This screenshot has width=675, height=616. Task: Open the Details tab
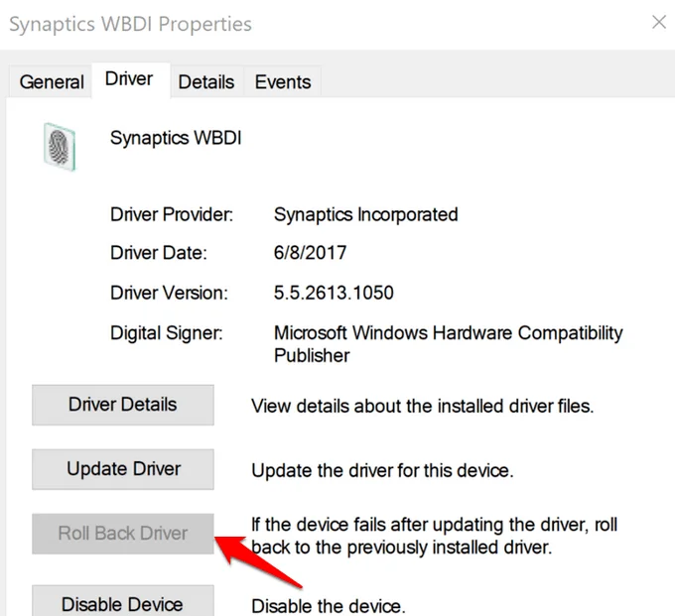(x=206, y=81)
